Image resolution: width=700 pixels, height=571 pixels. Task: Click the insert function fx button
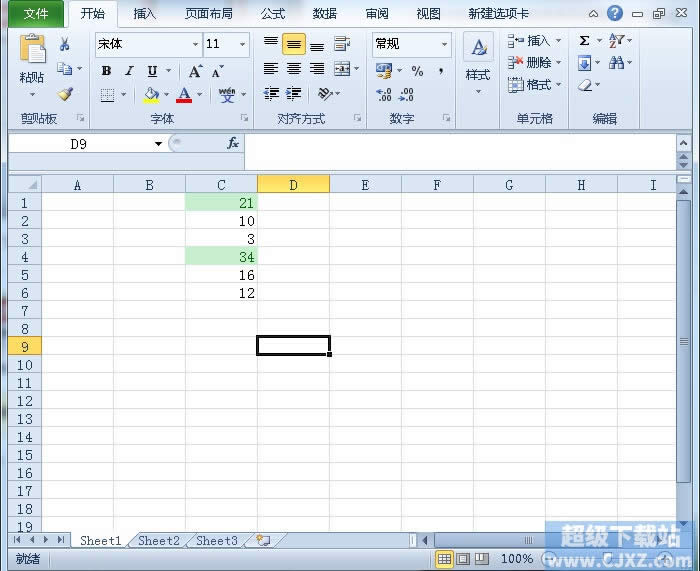(x=233, y=143)
